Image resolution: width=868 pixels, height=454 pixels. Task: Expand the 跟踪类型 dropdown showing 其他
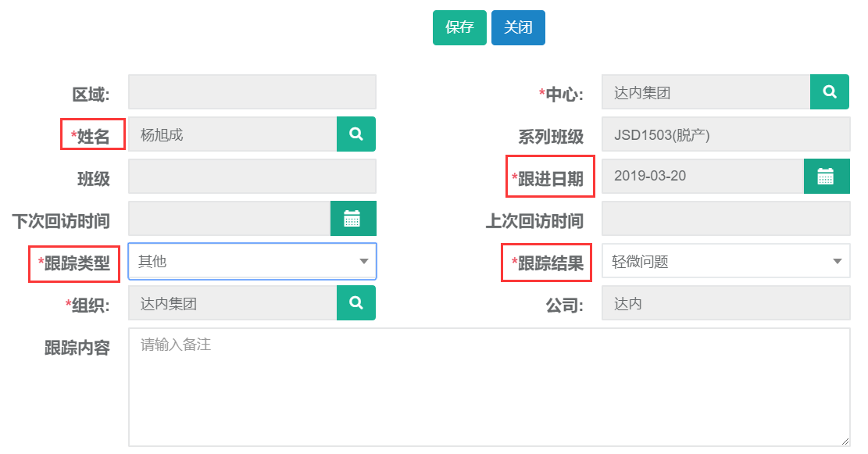pyautogui.click(x=252, y=261)
